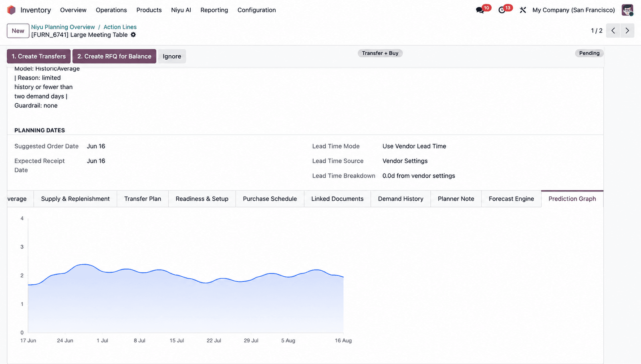Click Create Transfers button
Viewport: 641px width, 364px height.
pyautogui.click(x=39, y=56)
